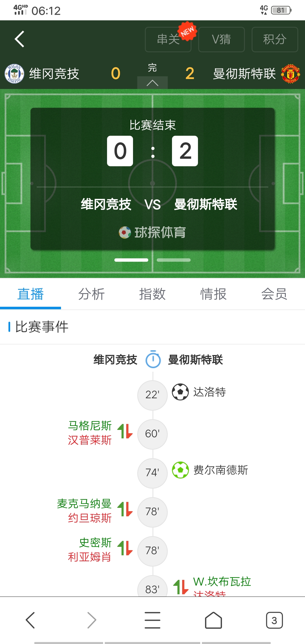Tap the green goal icon at 74'
The width and height of the screenshot is (305, 644).
[x=180, y=470]
